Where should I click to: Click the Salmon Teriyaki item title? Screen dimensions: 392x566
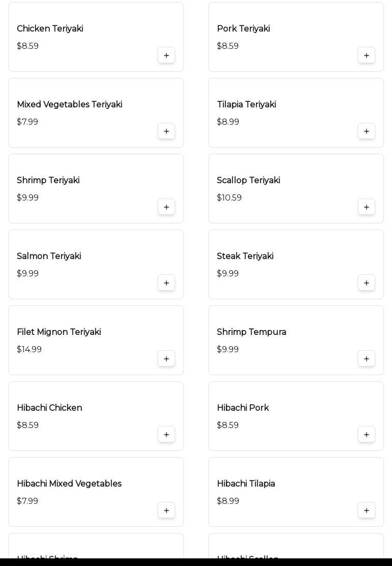49,257
